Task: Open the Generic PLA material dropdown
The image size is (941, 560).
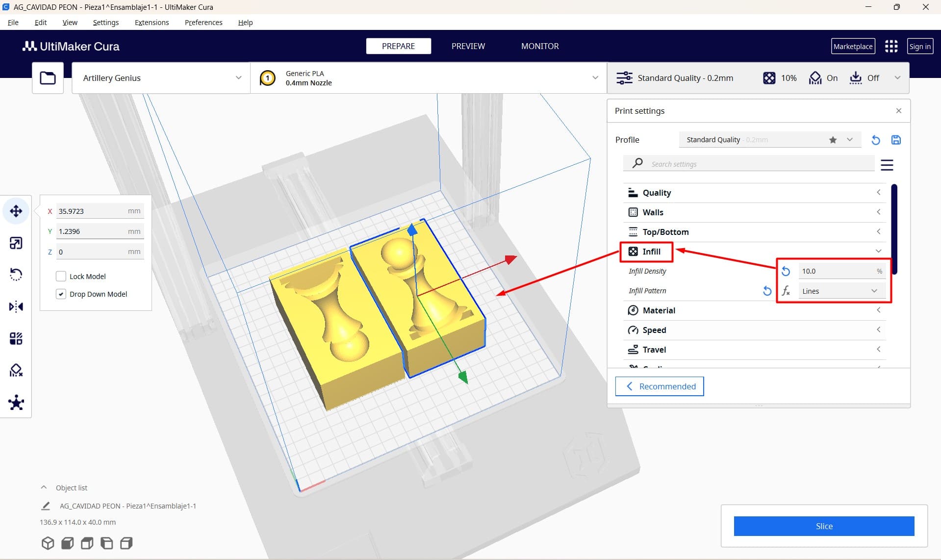Action: click(429, 78)
